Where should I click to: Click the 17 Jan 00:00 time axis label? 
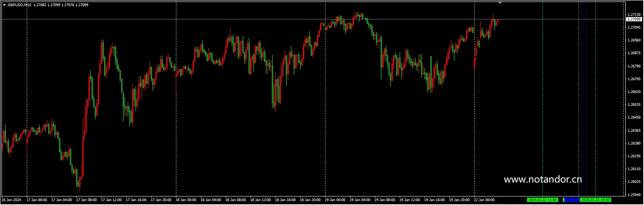point(37,200)
